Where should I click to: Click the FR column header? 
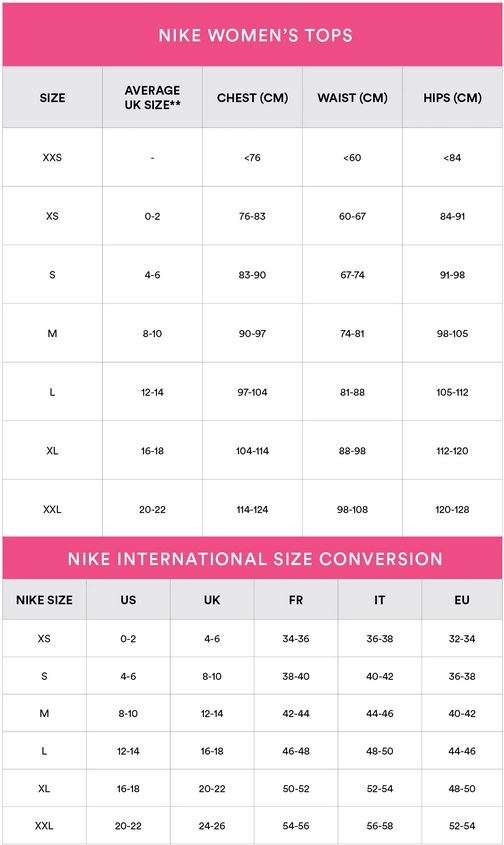pos(296,600)
